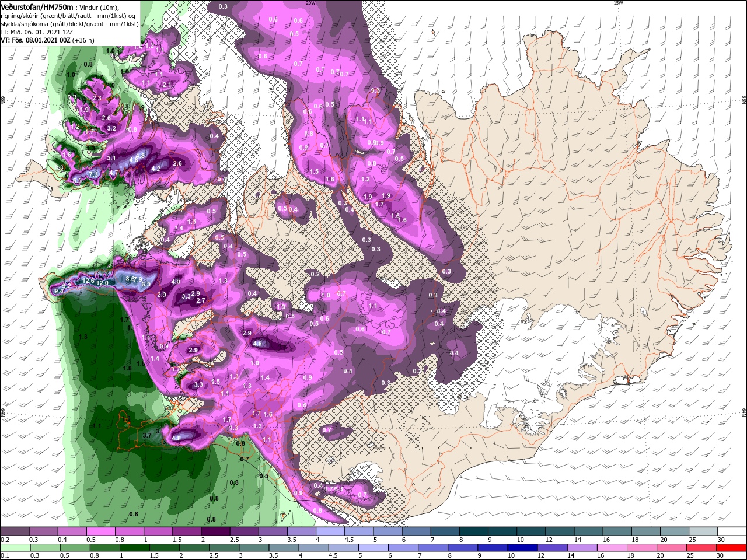The height and width of the screenshot is (560, 747).
Task: Click the 'Veðurstofan/HM750m' title text
Action: tap(37, 6)
